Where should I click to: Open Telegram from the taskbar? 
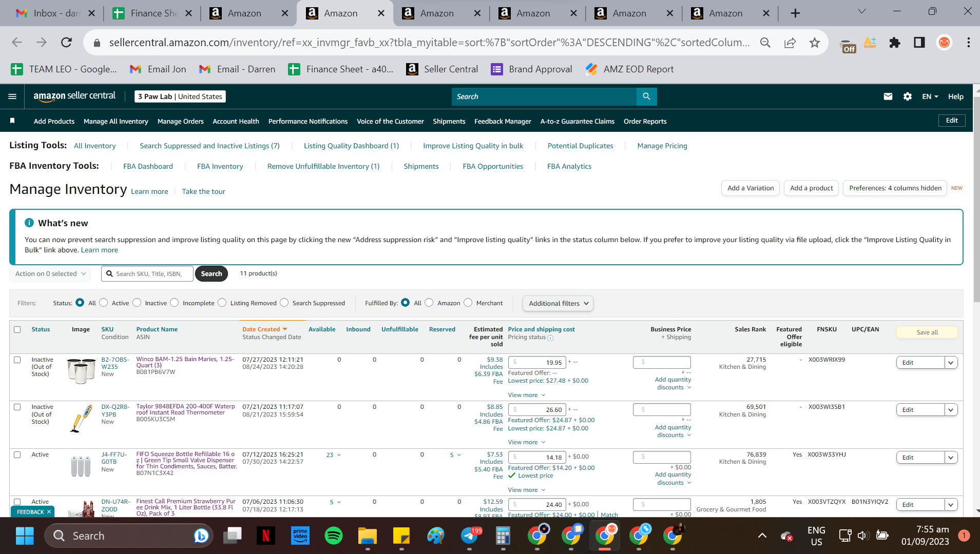click(469, 536)
